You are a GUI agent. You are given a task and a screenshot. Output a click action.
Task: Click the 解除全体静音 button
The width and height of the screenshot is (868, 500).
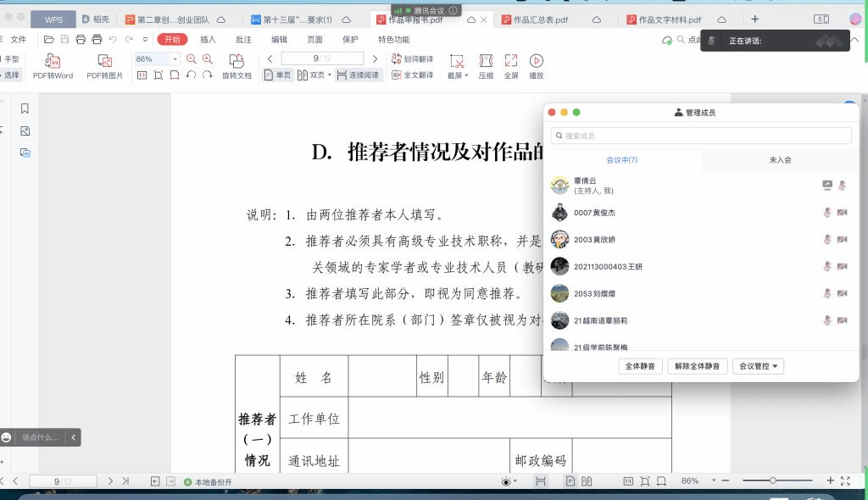click(x=697, y=366)
